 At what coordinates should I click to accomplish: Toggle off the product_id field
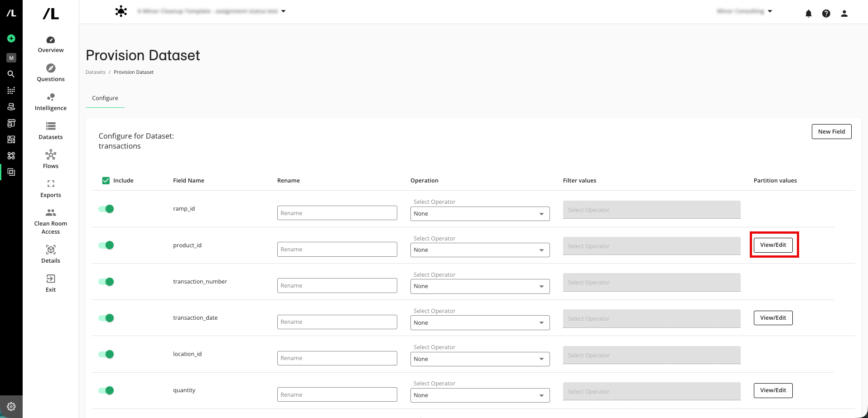pyautogui.click(x=106, y=245)
